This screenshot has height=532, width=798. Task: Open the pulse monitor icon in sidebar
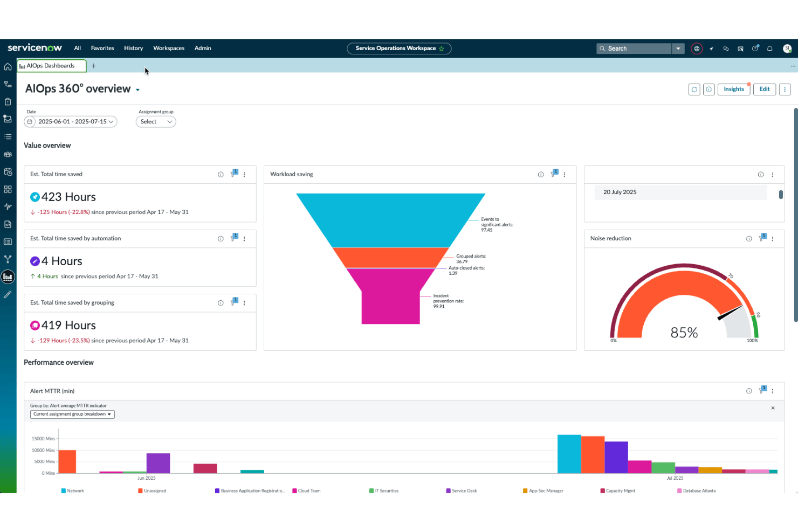tap(8, 206)
